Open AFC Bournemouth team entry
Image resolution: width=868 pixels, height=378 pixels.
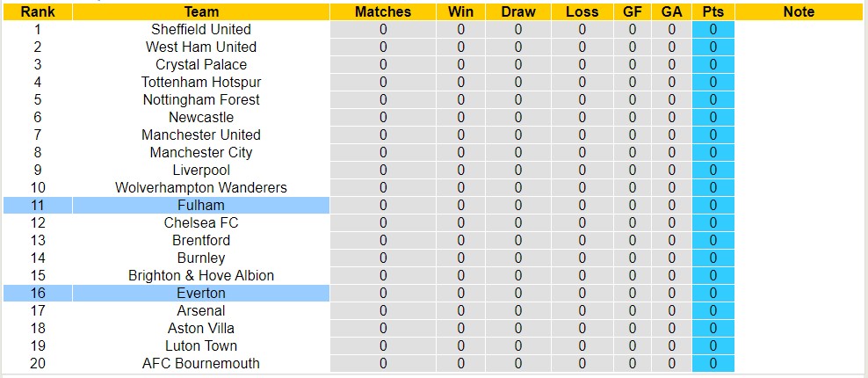coord(201,363)
